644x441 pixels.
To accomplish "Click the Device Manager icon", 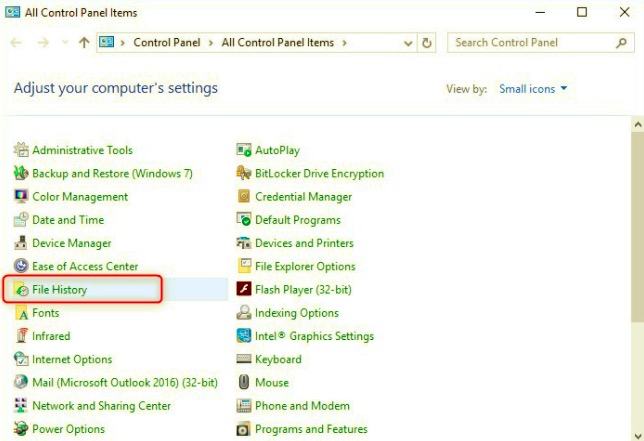I will pos(21,243).
